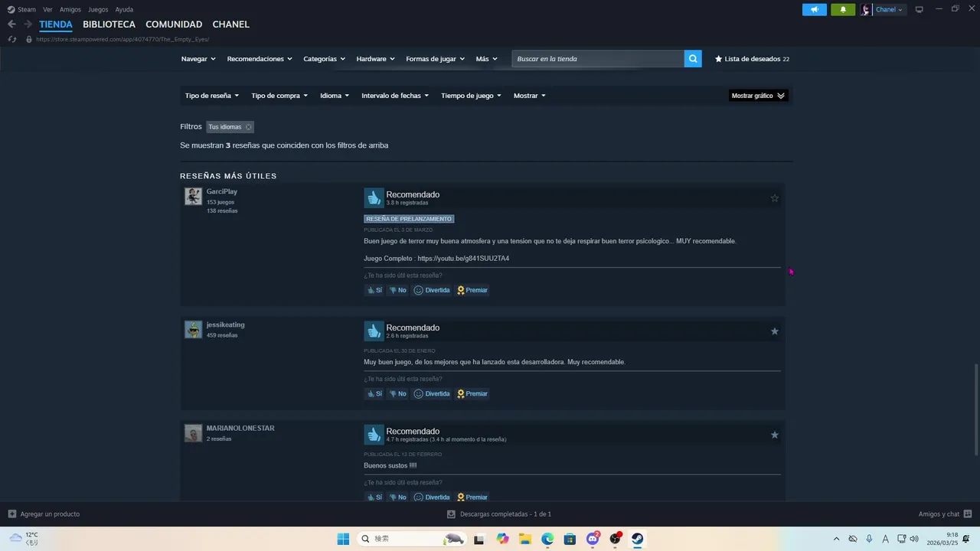Show hidden tray icons chevron

pos(836,539)
